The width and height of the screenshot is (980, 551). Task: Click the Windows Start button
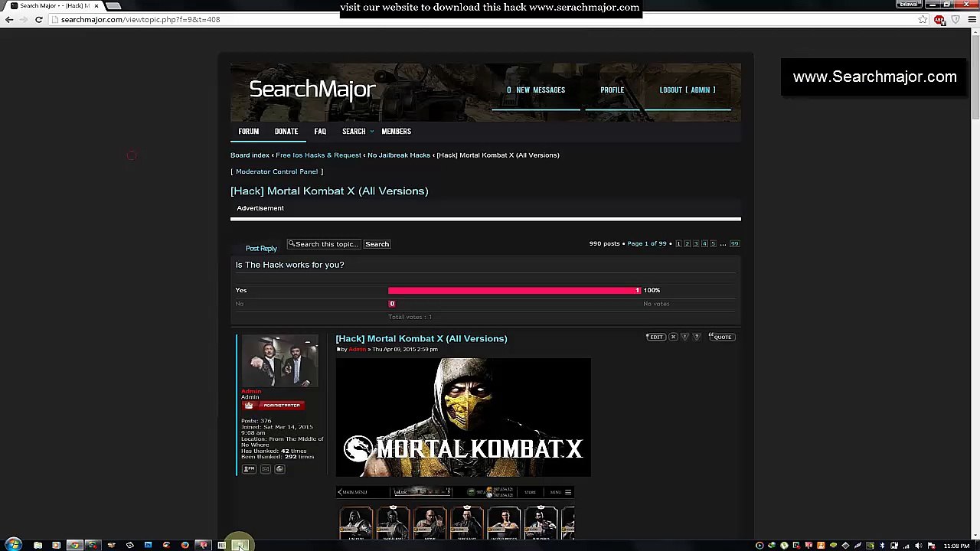click(x=14, y=545)
